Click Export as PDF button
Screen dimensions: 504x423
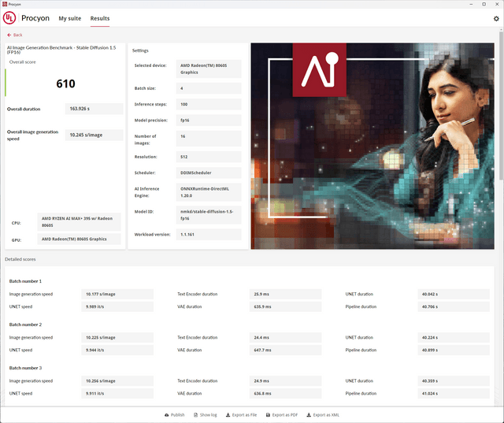[x=282, y=415]
